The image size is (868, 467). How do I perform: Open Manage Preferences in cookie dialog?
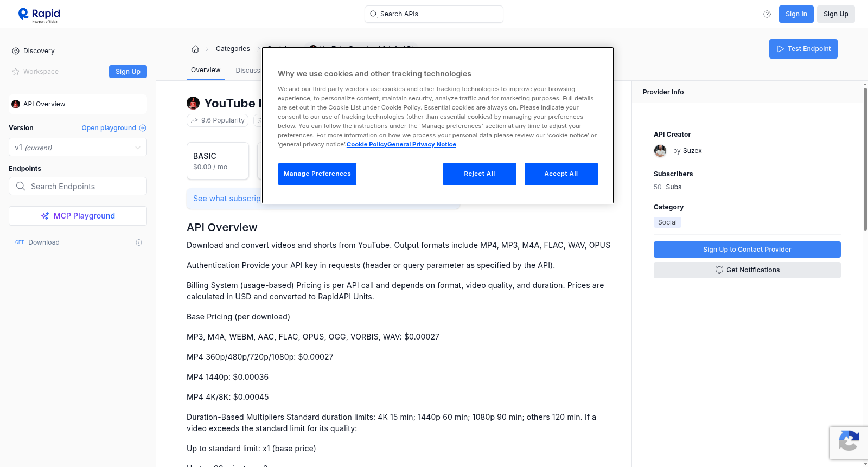pyautogui.click(x=317, y=174)
